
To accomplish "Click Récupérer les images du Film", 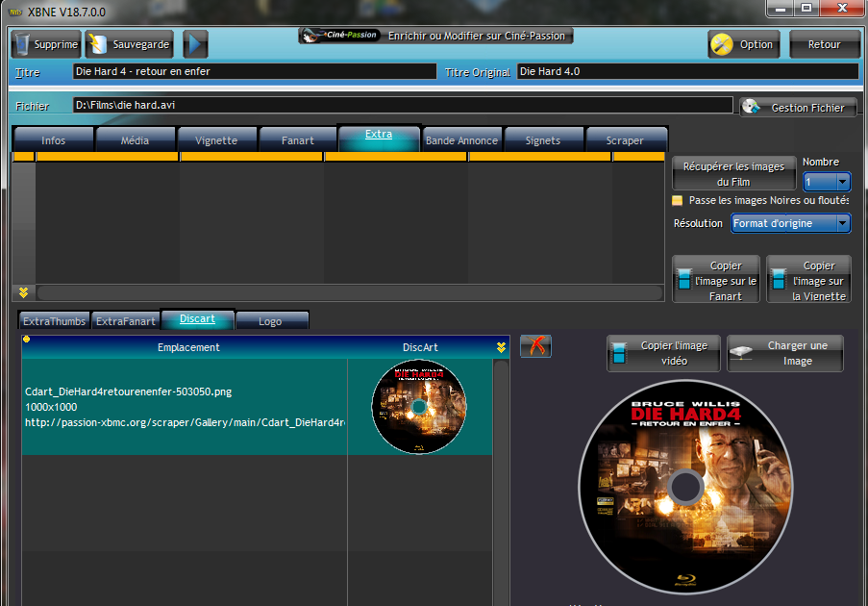I will click(733, 174).
